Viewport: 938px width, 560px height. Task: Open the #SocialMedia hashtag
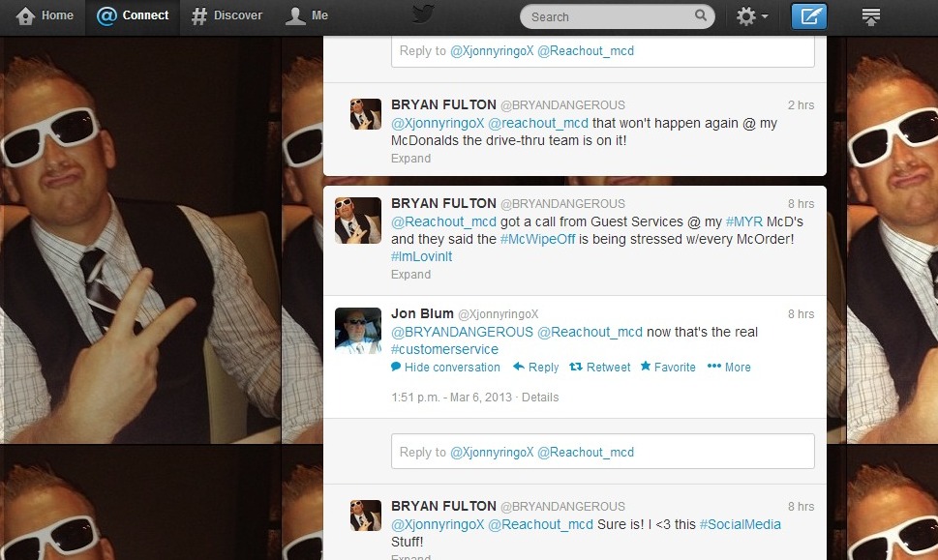[x=740, y=524]
